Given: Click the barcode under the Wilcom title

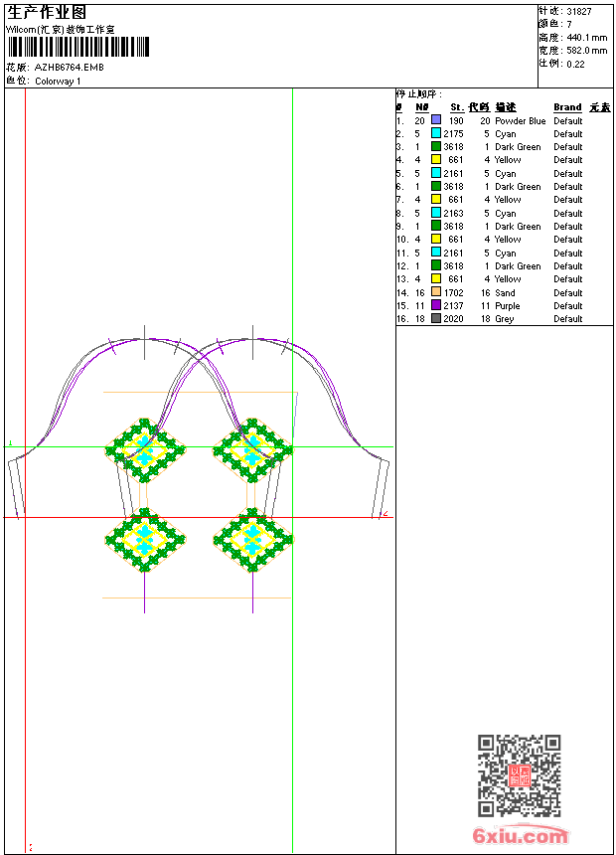Looking at the screenshot, I should (x=77, y=47).
